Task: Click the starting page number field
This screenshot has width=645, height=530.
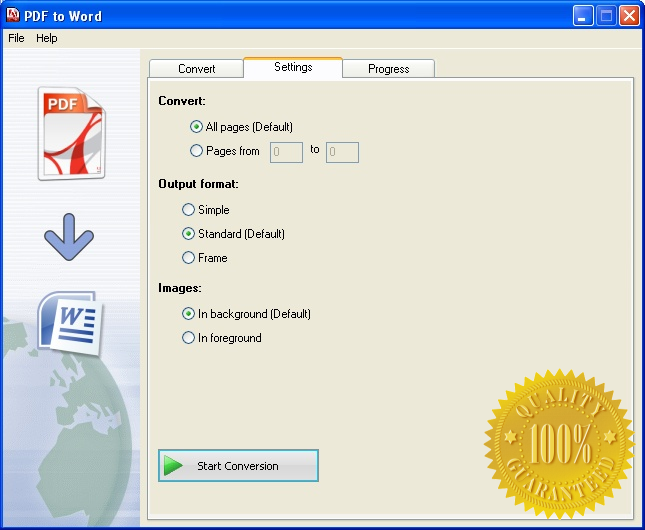Action: click(x=286, y=152)
